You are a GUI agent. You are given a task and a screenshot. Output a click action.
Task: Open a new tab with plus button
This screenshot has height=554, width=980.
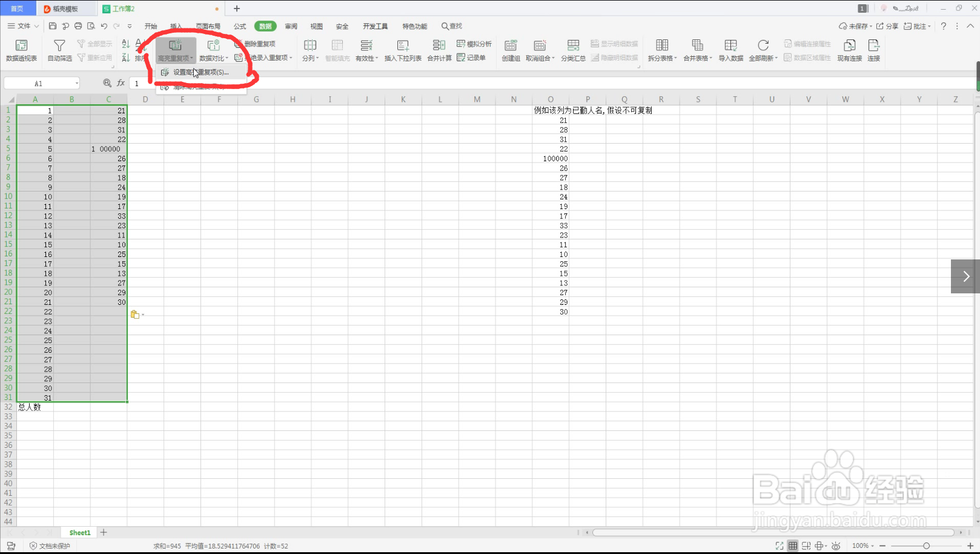[x=237, y=8]
